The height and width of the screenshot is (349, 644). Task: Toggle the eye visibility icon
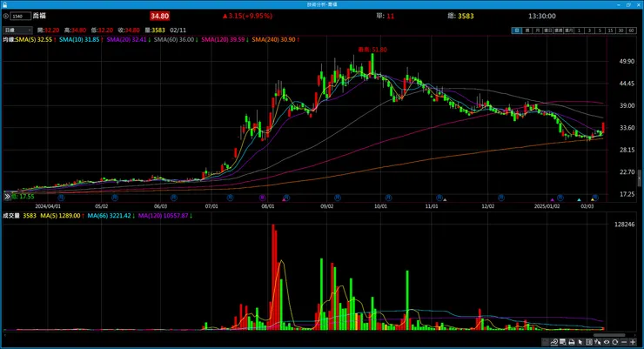point(607,342)
